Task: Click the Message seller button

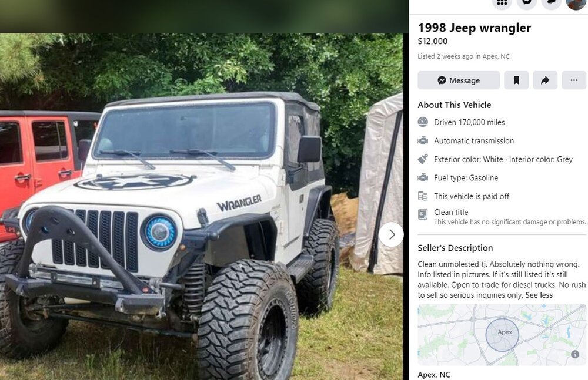Action: (x=459, y=80)
